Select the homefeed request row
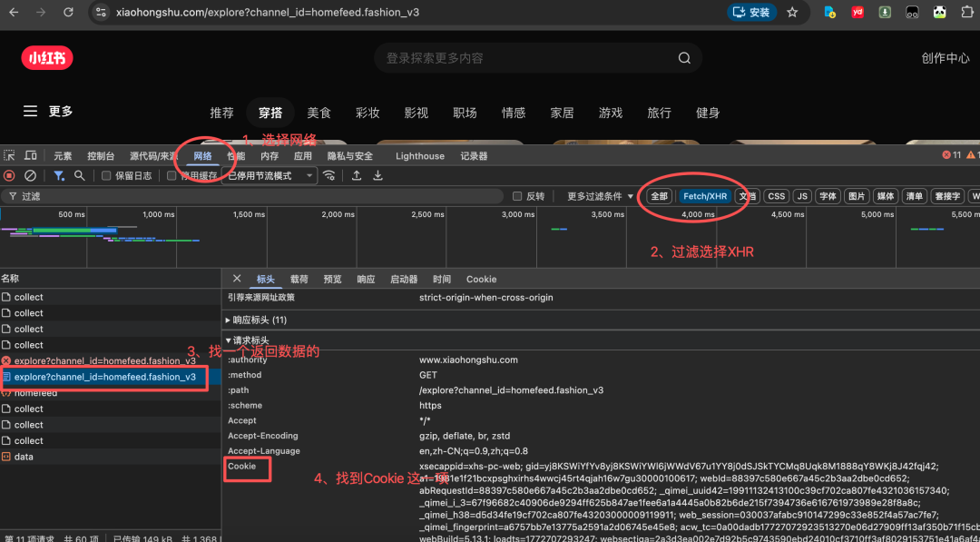This screenshot has height=542, width=980. [x=111, y=393]
